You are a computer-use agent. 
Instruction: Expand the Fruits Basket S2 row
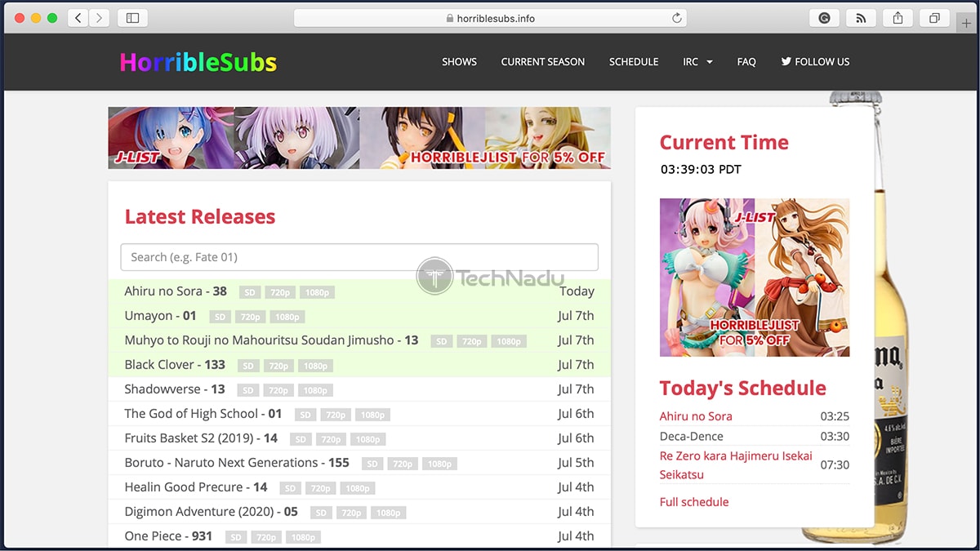pos(359,438)
